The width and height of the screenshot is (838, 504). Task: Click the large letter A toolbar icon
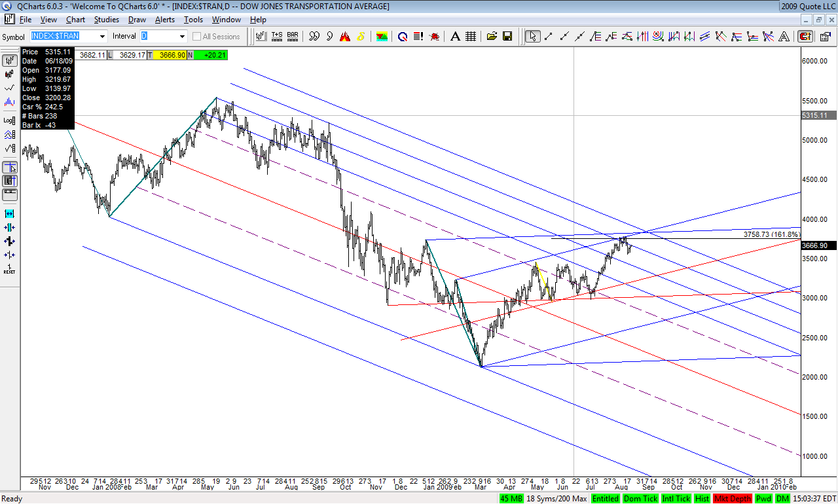[x=455, y=37]
